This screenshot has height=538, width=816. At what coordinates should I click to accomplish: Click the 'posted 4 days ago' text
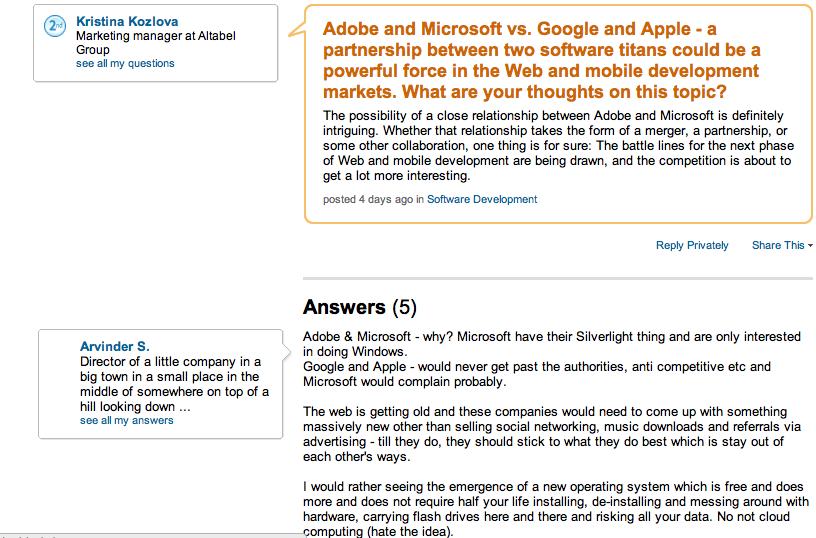tap(367, 199)
